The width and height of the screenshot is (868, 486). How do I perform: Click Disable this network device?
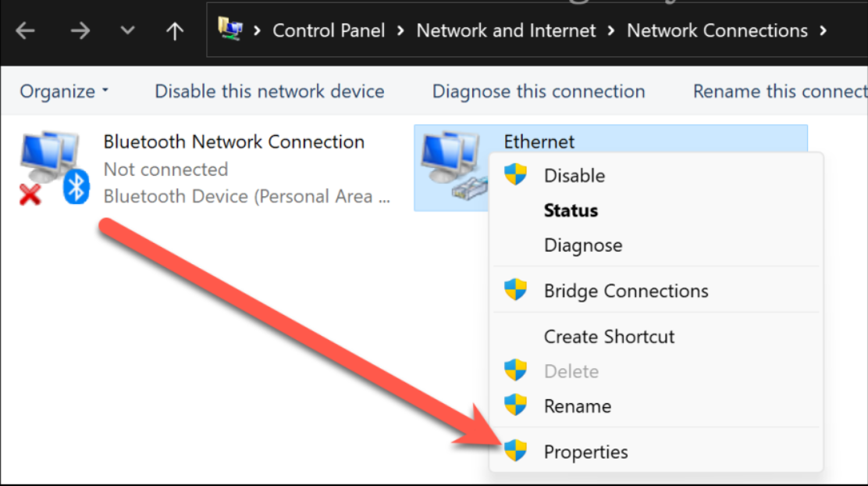[269, 91]
